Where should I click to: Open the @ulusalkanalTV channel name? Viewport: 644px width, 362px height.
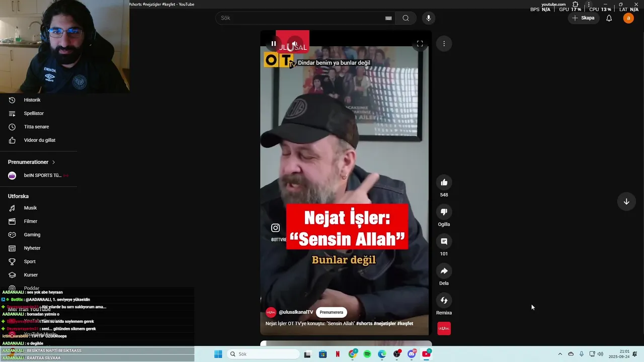tap(296, 312)
